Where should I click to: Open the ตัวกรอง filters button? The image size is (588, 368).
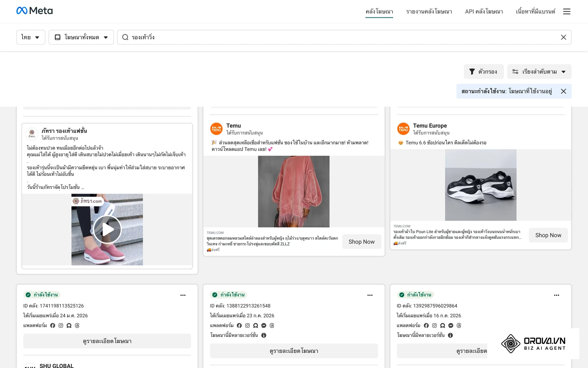(484, 72)
